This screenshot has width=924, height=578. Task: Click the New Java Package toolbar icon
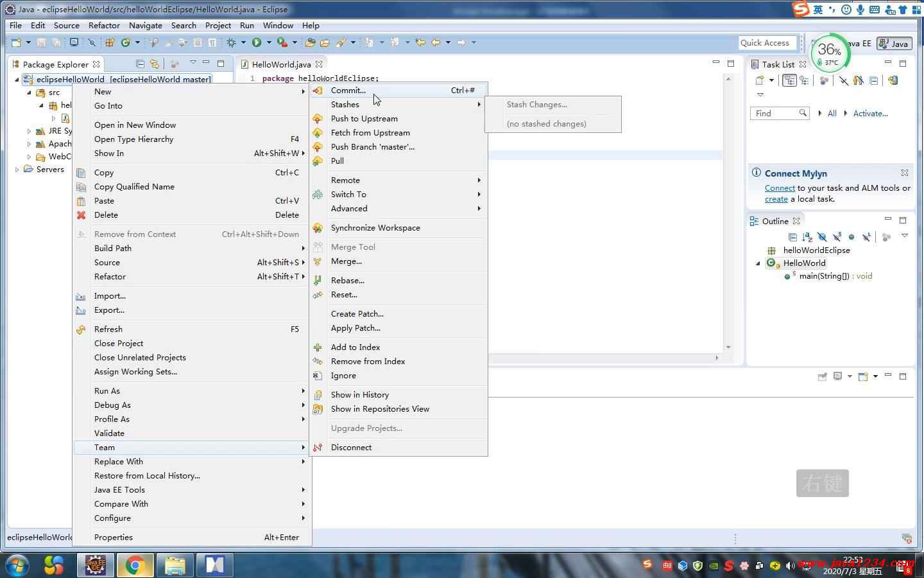point(110,42)
